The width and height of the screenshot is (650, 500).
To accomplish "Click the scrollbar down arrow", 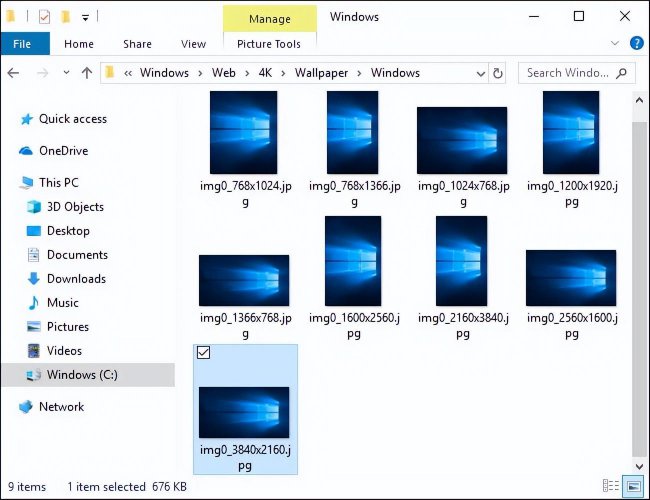I will (x=639, y=467).
